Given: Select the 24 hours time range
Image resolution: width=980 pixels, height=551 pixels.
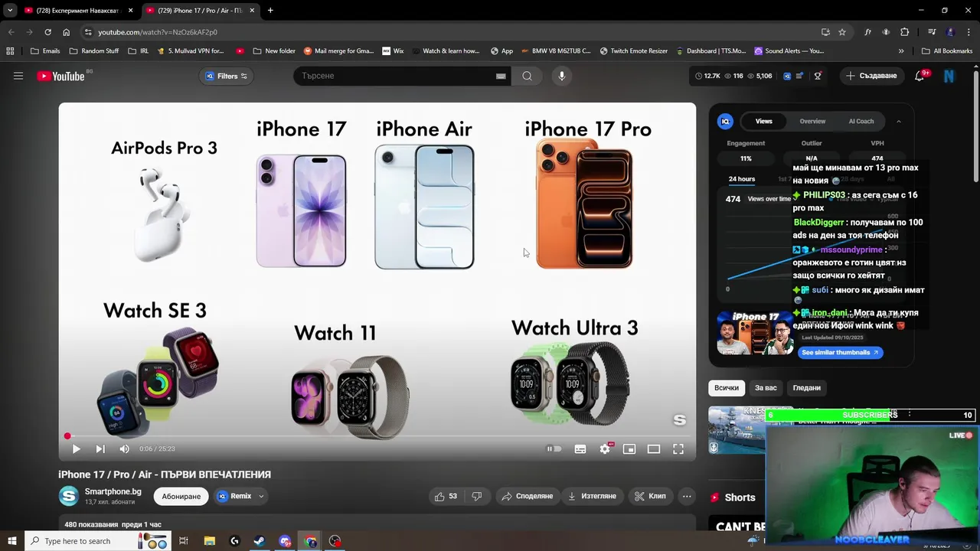Looking at the screenshot, I should pos(741,179).
